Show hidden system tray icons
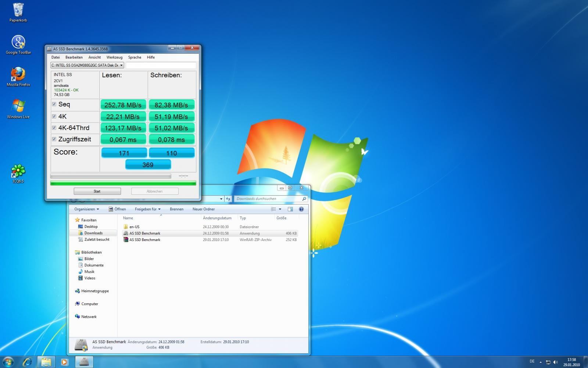Viewport: 588px width, 368px height. pos(541,362)
